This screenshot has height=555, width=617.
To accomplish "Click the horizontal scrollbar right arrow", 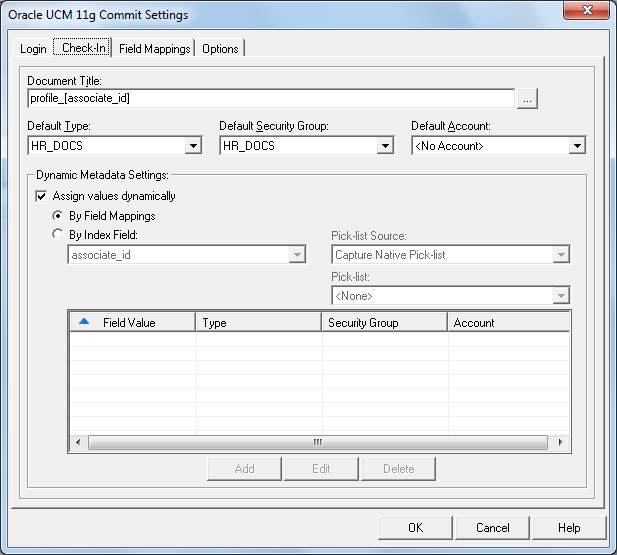I will coord(561,442).
